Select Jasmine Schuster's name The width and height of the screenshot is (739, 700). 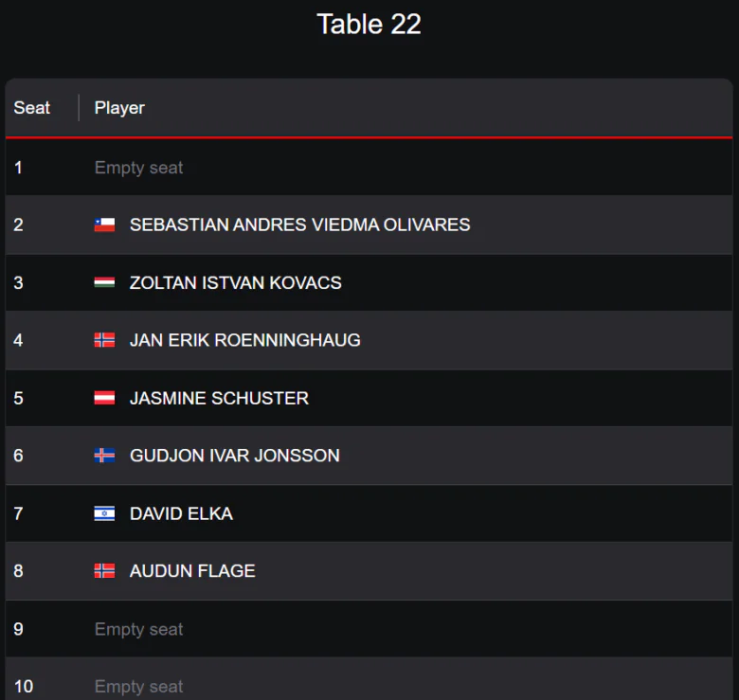[x=219, y=398]
